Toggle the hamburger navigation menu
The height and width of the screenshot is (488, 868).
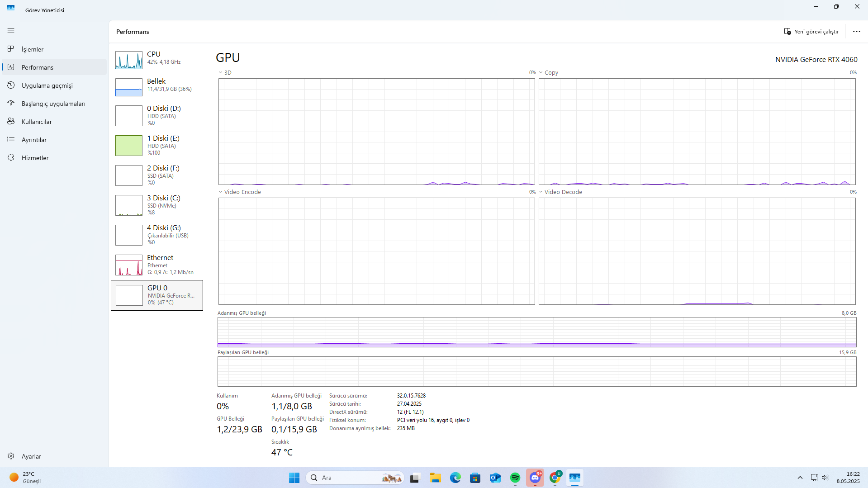(11, 31)
